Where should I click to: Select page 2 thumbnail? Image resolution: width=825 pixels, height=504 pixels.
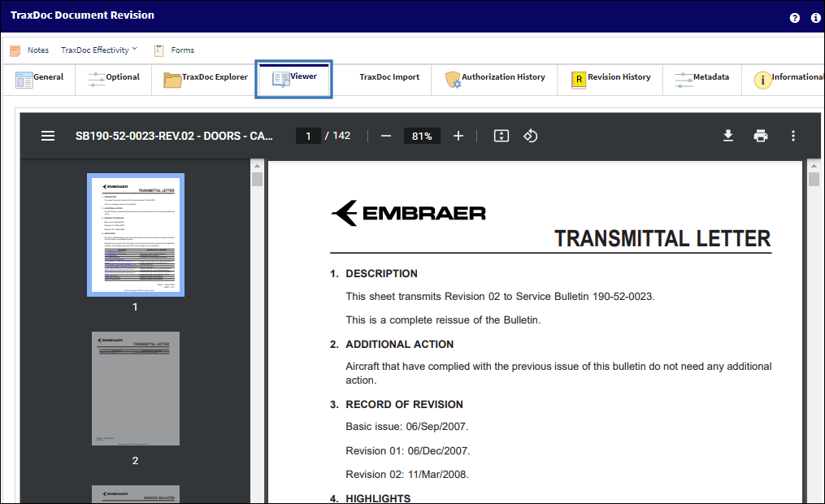click(136, 389)
